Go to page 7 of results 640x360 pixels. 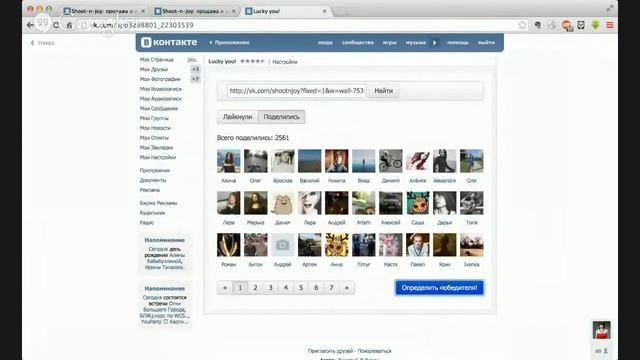(x=331, y=288)
